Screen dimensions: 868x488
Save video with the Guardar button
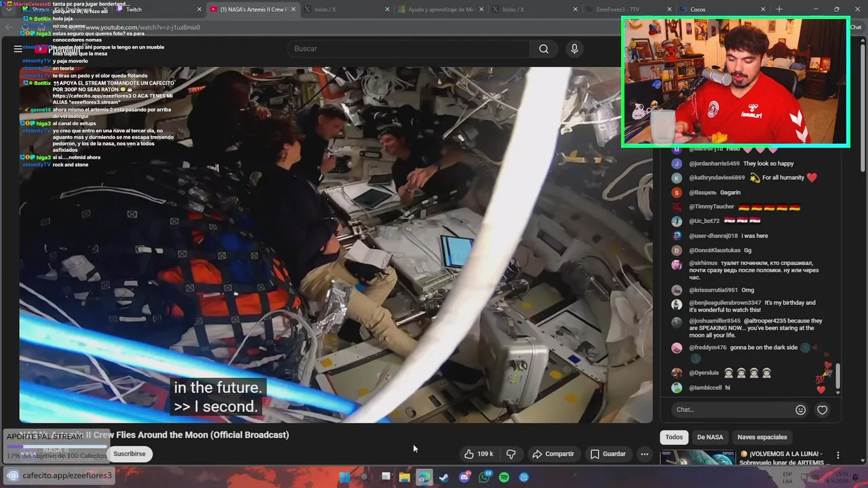tap(608, 454)
